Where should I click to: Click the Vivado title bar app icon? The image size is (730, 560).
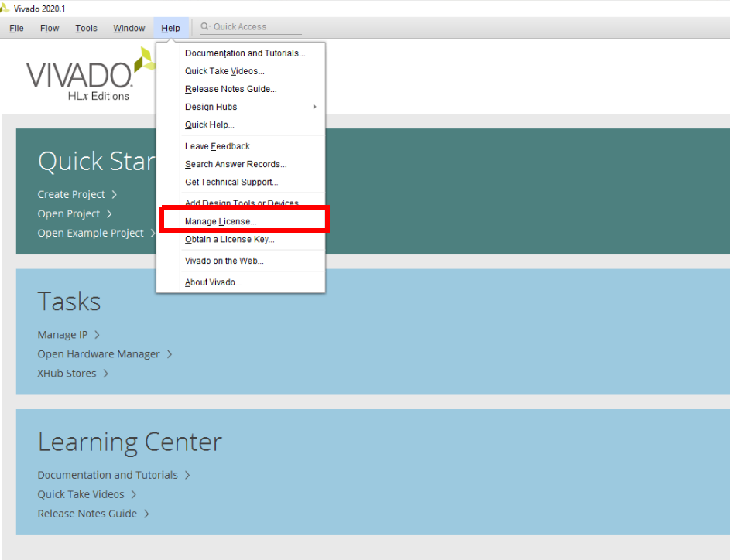tap(5, 8)
